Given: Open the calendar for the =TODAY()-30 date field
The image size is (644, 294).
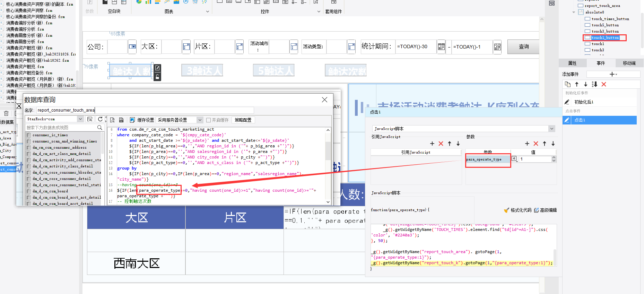Looking at the screenshot, I should coord(441,47).
